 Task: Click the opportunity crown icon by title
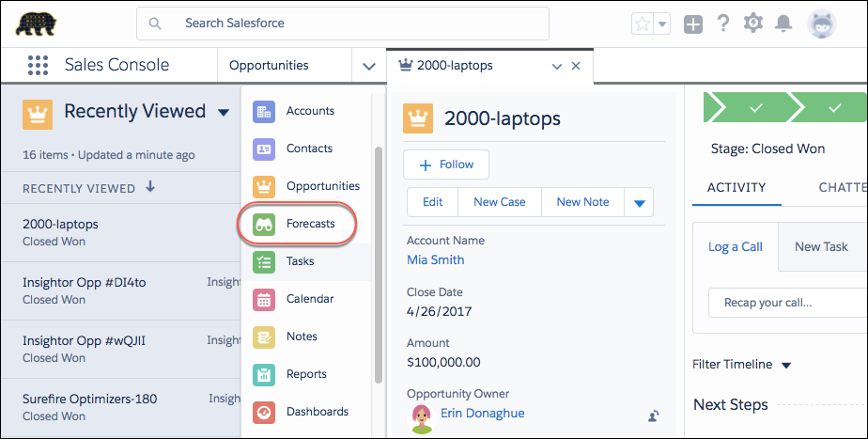pyautogui.click(x=418, y=118)
